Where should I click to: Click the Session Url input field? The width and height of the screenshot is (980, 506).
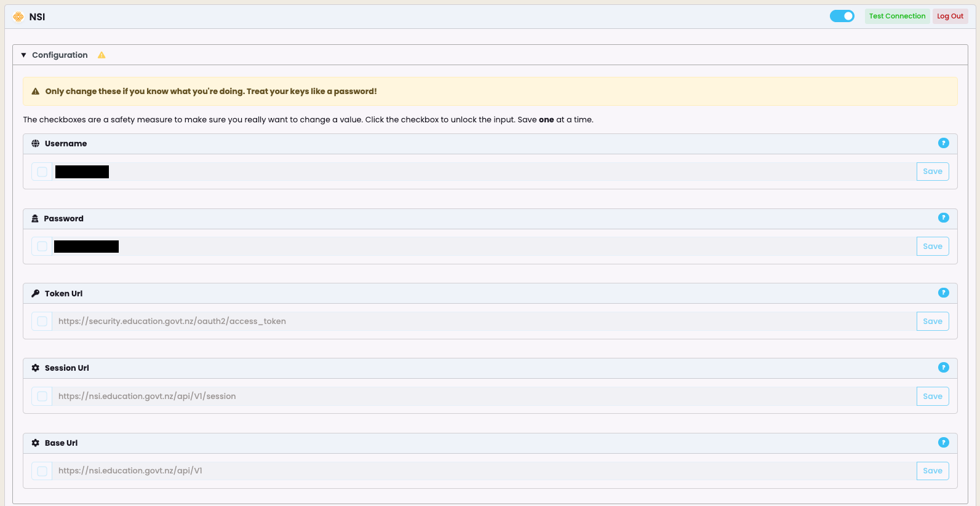484,397
